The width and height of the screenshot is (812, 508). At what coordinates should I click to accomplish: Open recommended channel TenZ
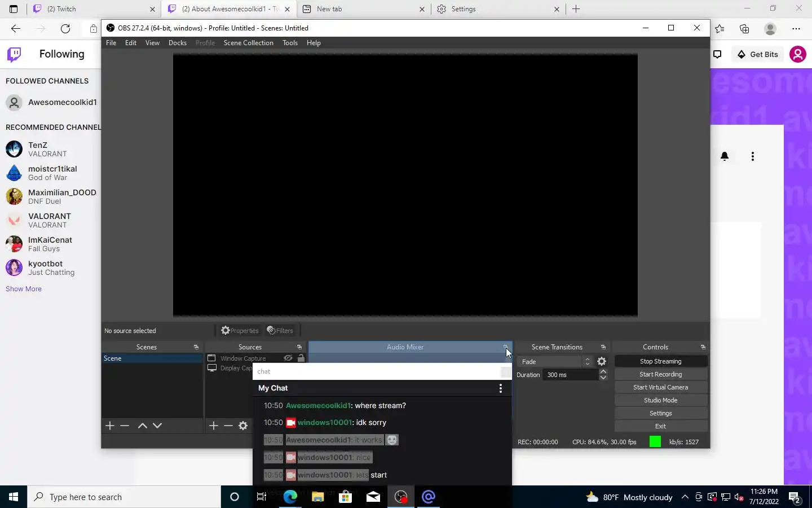tap(51, 149)
